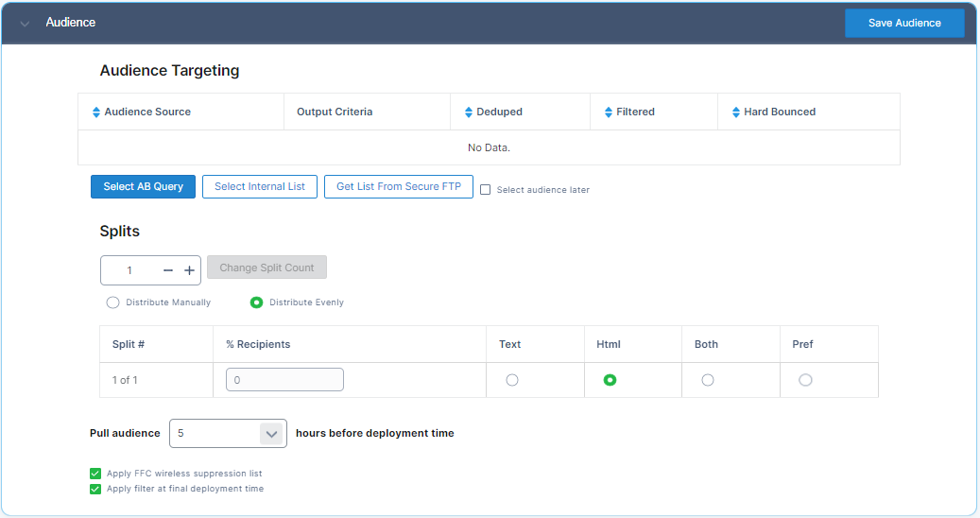Screen dimensions: 980x518
Task: Pick Both format for split 1
Action: (x=708, y=380)
